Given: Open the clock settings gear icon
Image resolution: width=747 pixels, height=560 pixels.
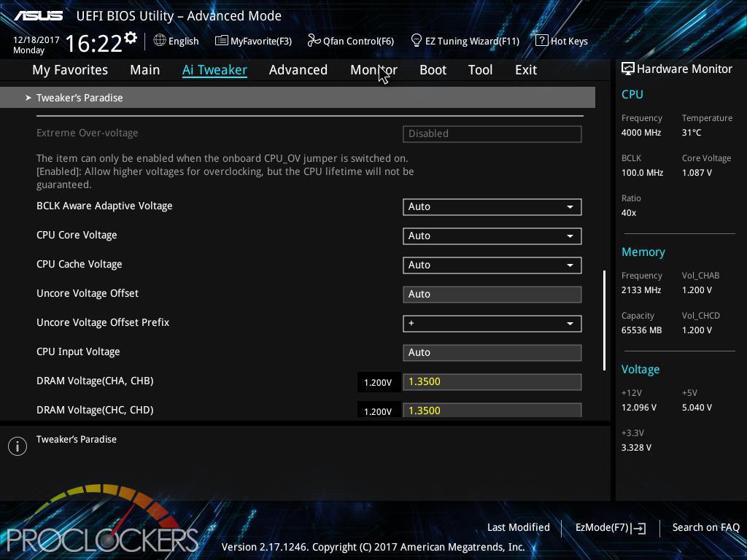Looking at the screenshot, I should coord(131,38).
